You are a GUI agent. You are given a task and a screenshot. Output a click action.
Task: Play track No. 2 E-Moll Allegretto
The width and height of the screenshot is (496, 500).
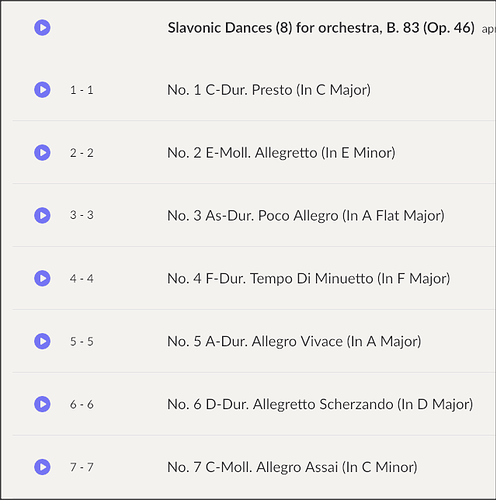coord(42,152)
